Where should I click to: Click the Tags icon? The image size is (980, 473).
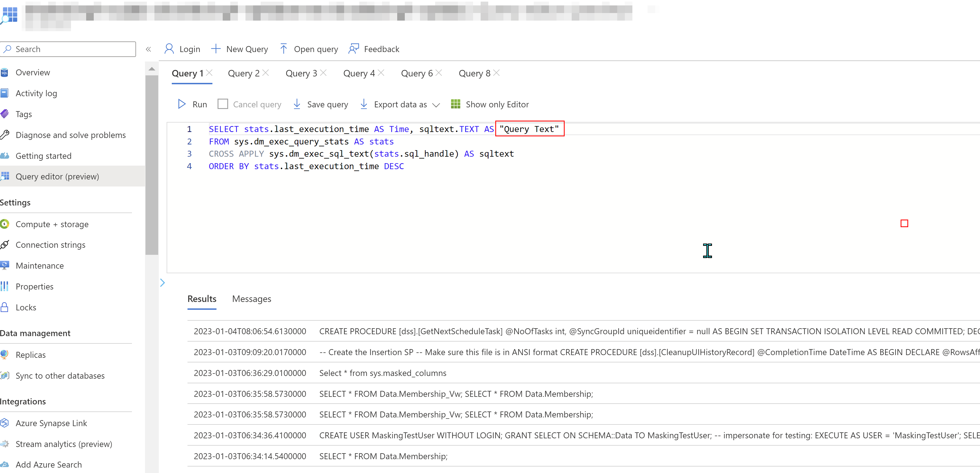tap(4, 114)
